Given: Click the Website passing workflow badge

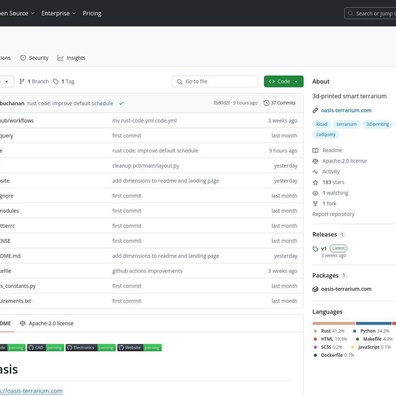Looking at the screenshot, I should click(139, 348).
